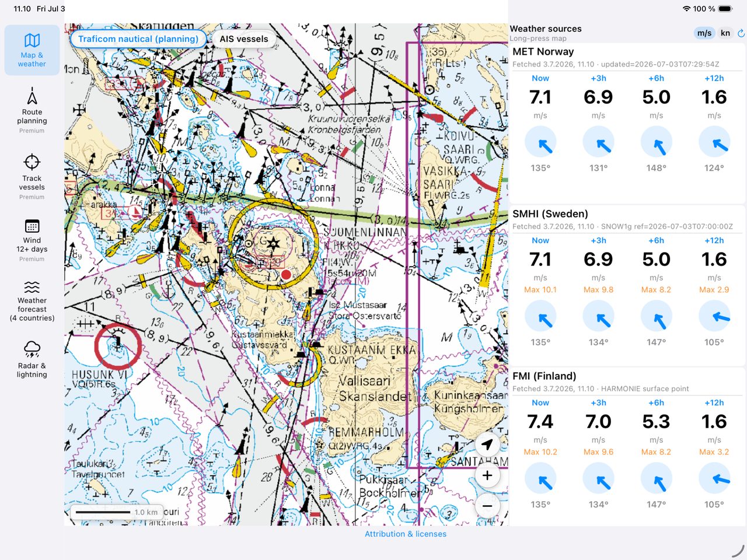Click SMHI Max 10.1 gust value
The width and height of the screenshot is (747, 560).
tap(540, 289)
